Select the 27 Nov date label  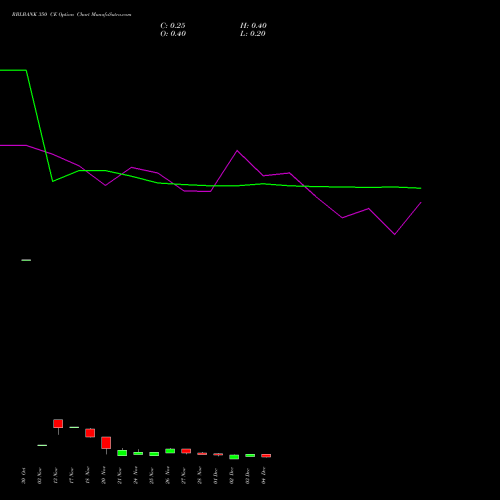(183, 476)
